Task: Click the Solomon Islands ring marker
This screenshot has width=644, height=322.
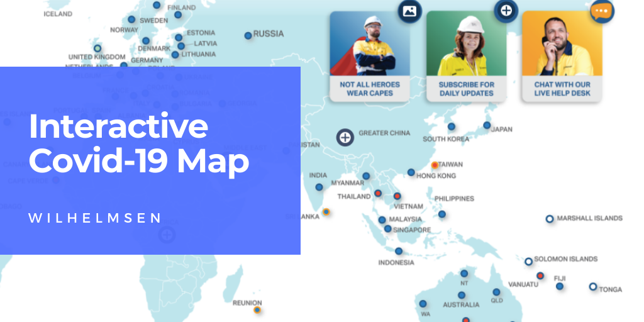Action: (x=528, y=261)
